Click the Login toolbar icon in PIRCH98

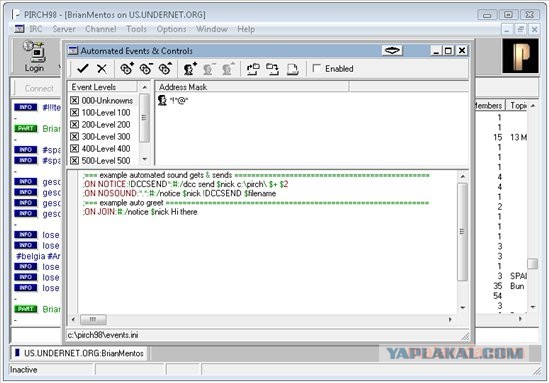pyautogui.click(x=34, y=57)
